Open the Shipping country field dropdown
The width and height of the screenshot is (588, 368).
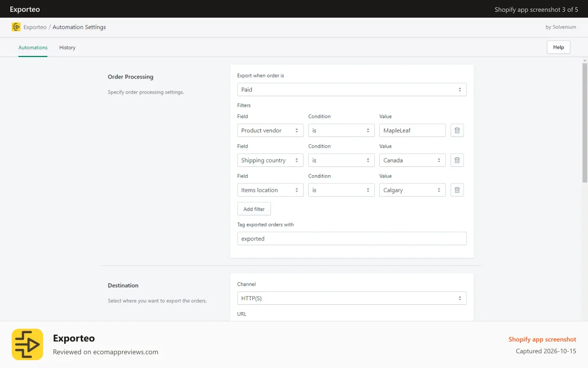pyautogui.click(x=270, y=160)
